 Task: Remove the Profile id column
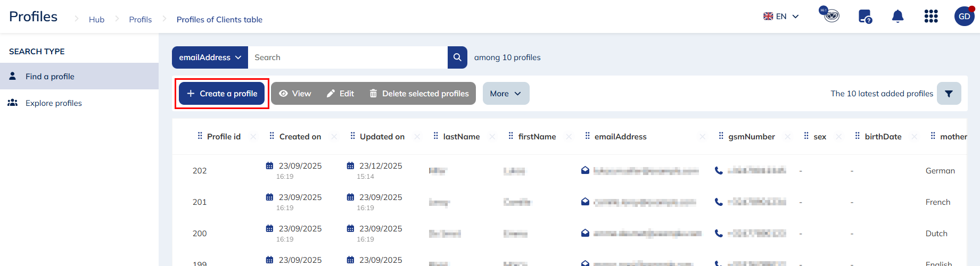[x=253, y=137]
